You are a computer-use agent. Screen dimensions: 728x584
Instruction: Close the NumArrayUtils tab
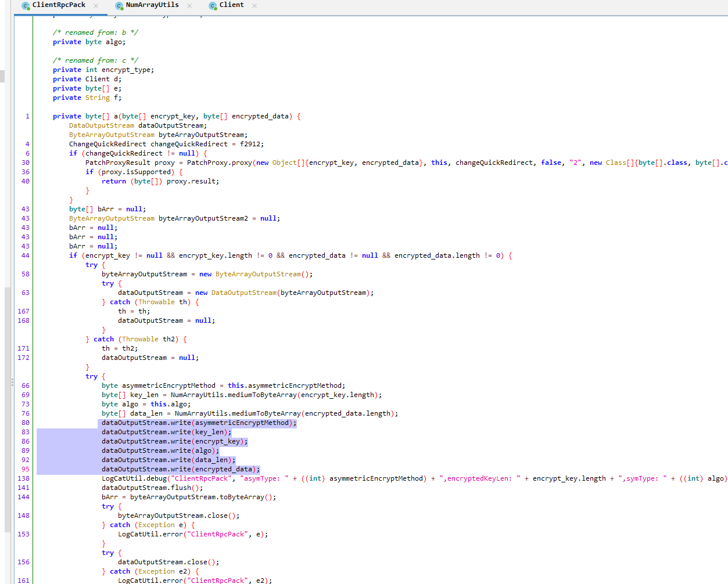(x=189, y=6)
